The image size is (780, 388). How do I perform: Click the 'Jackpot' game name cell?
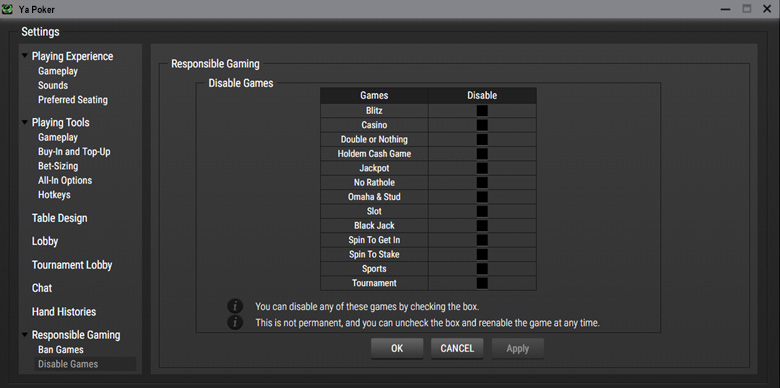pos(374,168)
